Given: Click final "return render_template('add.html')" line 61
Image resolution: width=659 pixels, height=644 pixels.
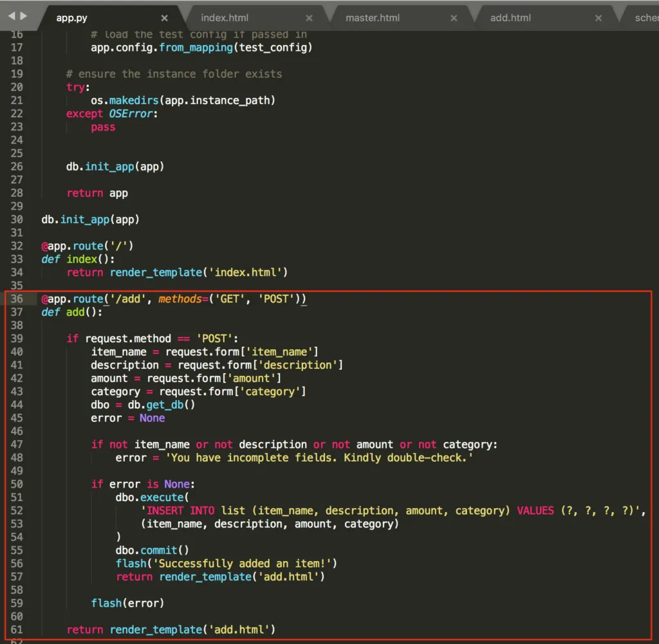Looking at the screenshot, I should pyautogui.click(x=171, y=629).
